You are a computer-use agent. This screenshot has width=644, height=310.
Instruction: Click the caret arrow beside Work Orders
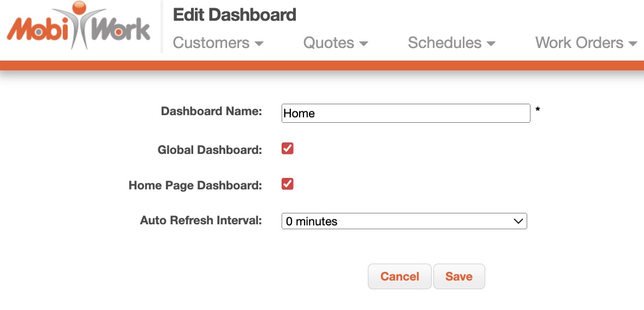pyautogui.click(x=633, y=44)
